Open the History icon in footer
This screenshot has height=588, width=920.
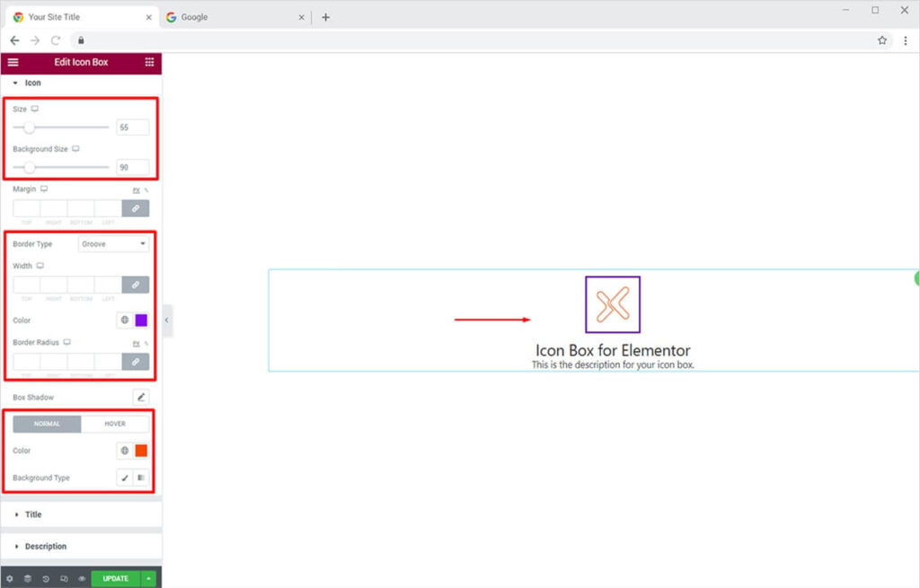46,579
